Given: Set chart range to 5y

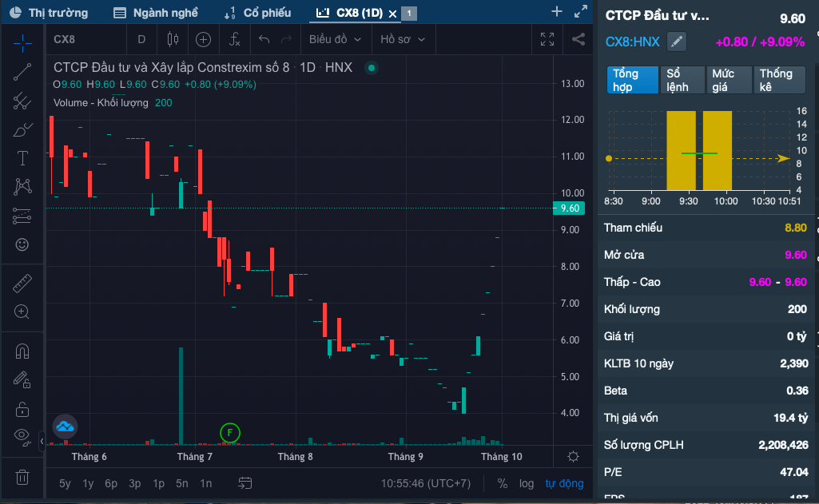Looking at the screenshot, I should 65,483.
